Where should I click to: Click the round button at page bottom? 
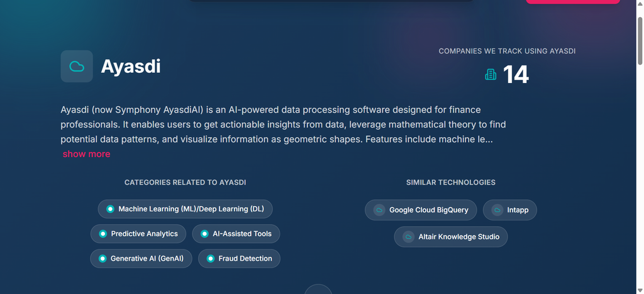tap(318, 289)
